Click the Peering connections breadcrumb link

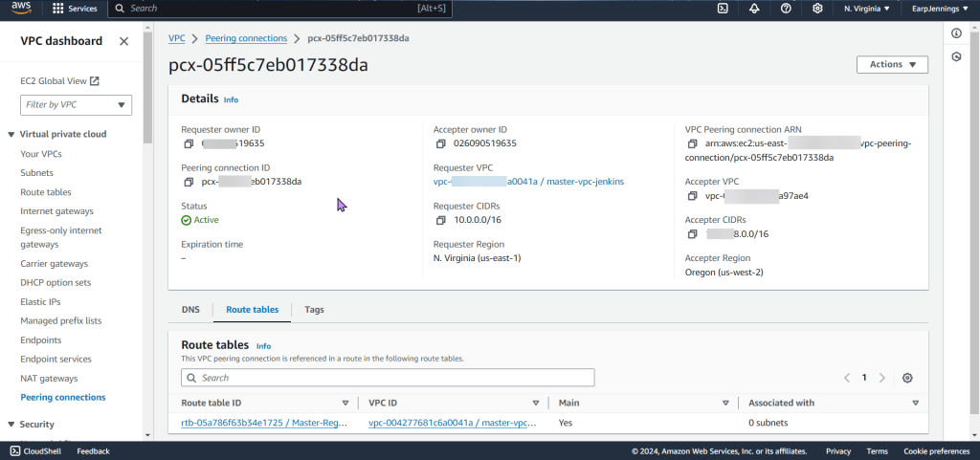[246, 38]
